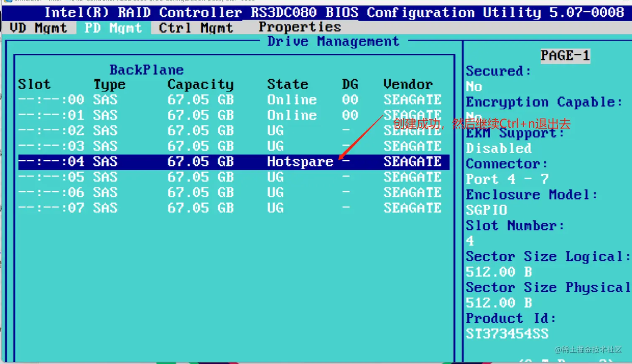
Task: Click the Online state of slot 01
Action: 292,115
